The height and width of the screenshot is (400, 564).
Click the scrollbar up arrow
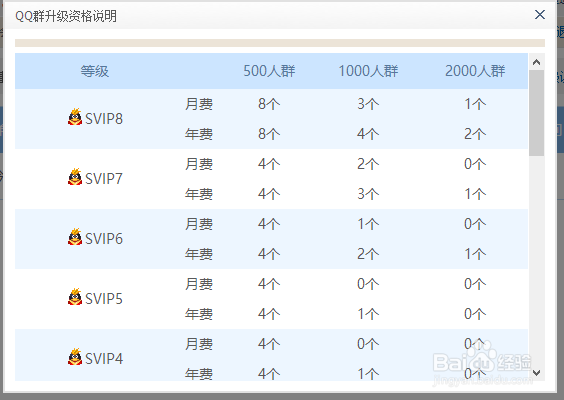click(x=536, y=62)
